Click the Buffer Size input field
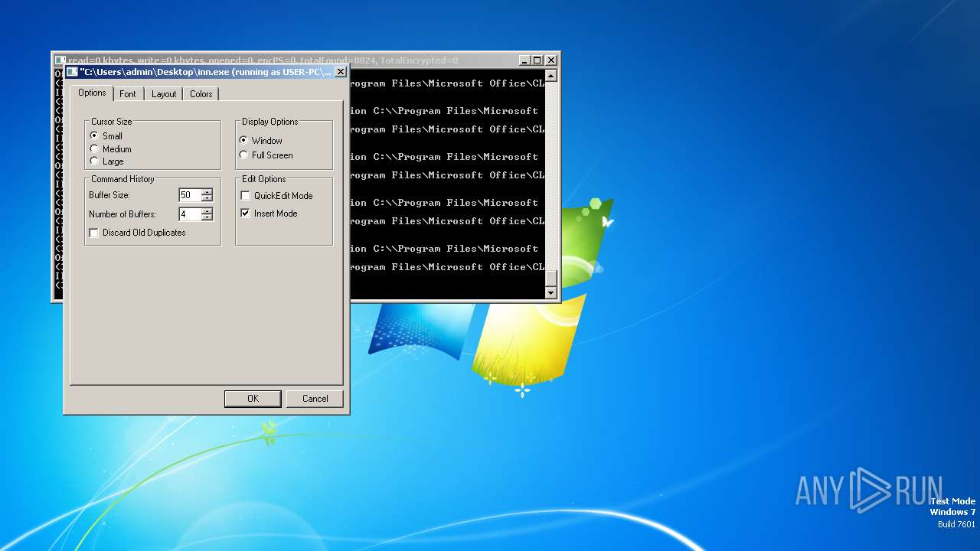 coord(189,195)
